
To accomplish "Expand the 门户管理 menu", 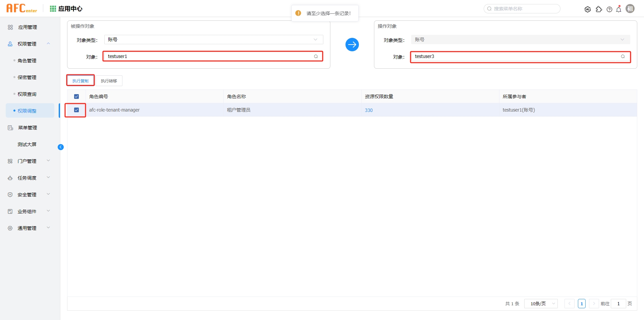I will pos(29,161).
